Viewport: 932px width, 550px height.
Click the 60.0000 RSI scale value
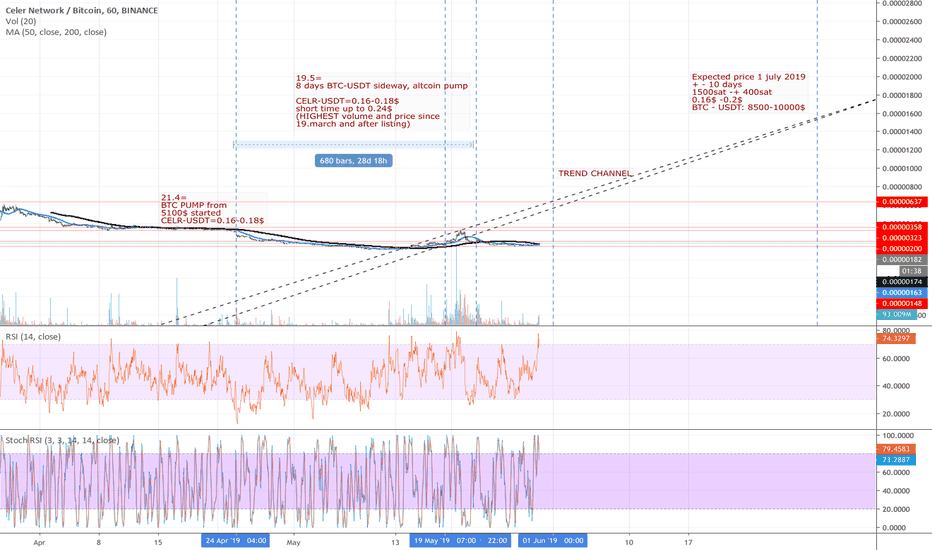pyautogui.click(x=896, y=359)
